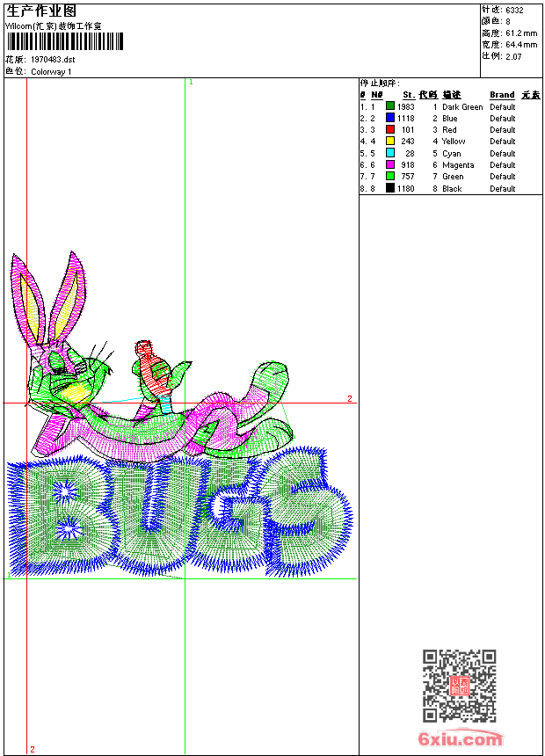Select the 'Yellow' description text
545x756 pixels.
pyautogui.click(x=454, y=142)
